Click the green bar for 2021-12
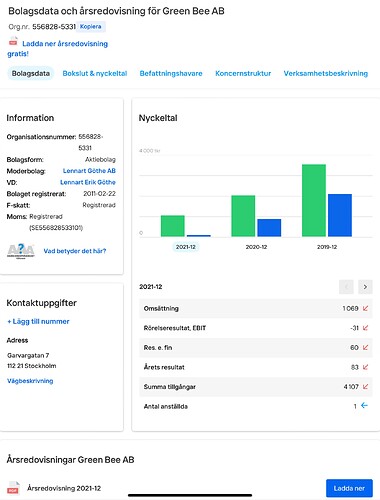The image size is (380, 500). [173, 226]
